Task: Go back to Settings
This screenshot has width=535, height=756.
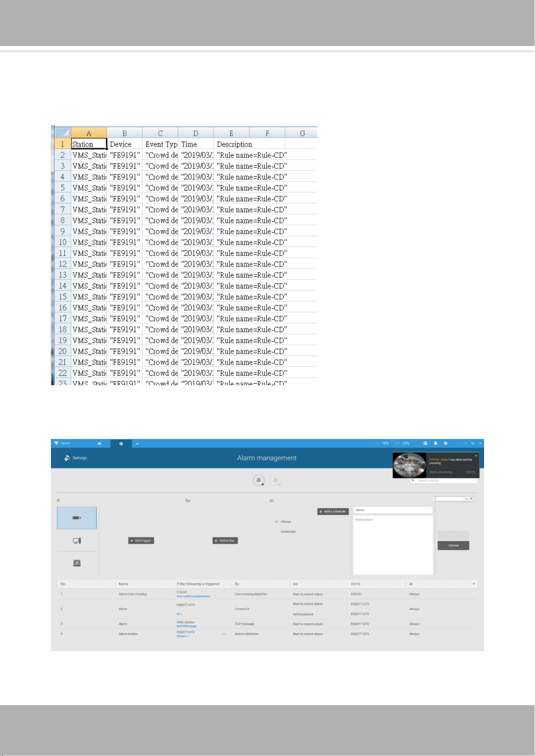Action: 76,458
